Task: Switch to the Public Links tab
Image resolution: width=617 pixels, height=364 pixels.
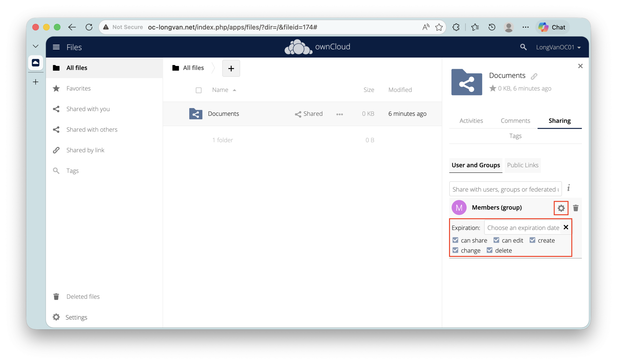Action: 523,165
